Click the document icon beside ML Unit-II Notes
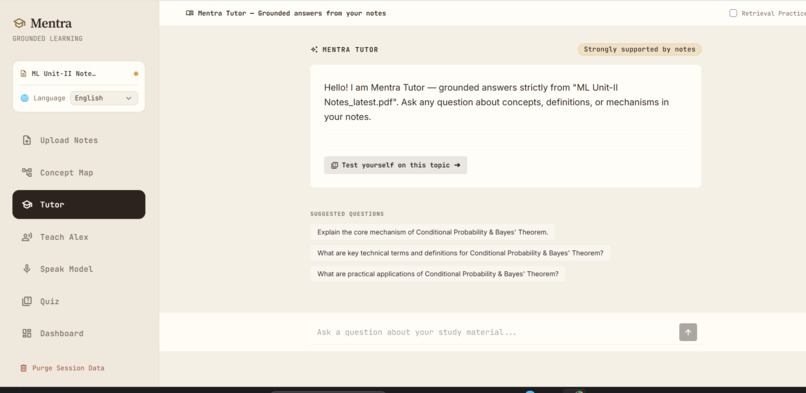This screenshot has width=806, height=393. [x=23, y=73]
